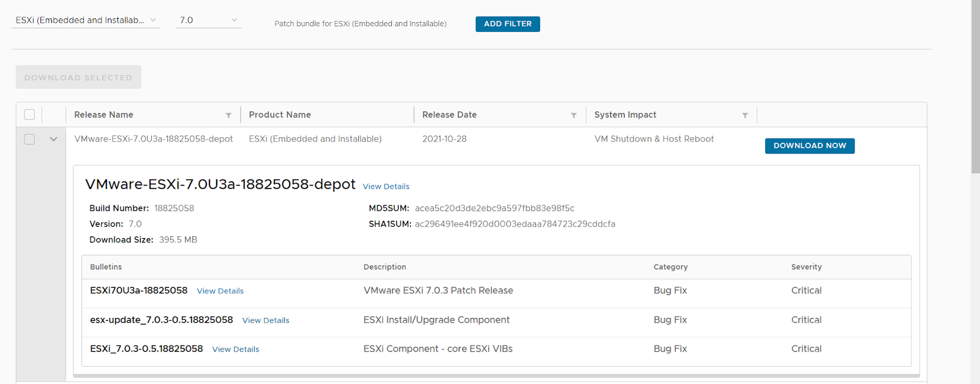The width and height of the screenshot is (980, 384).
Task: Click the Release Name column header
Action: coord(104,115)
